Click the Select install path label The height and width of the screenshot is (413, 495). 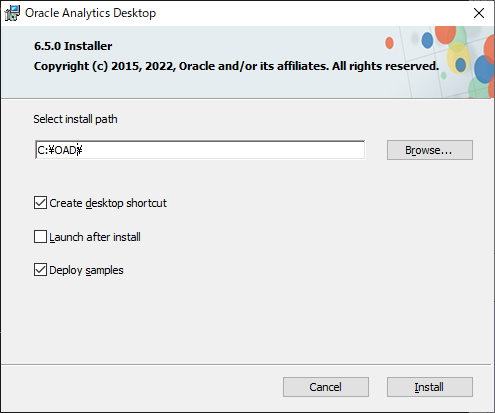[75, 119]
